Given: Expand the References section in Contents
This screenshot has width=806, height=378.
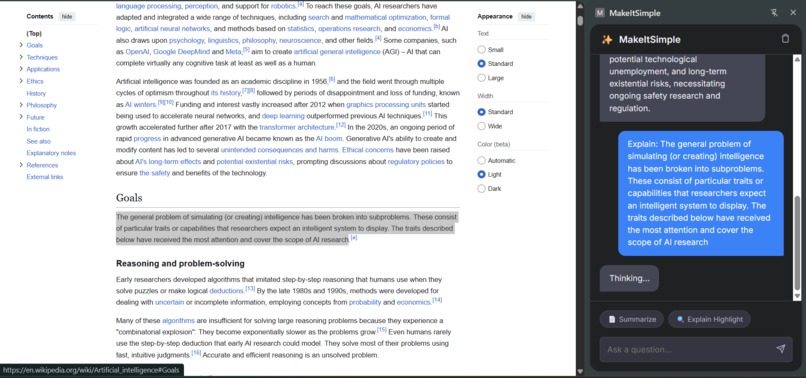Looking at the screenshot, I should (x=21, y=165).
